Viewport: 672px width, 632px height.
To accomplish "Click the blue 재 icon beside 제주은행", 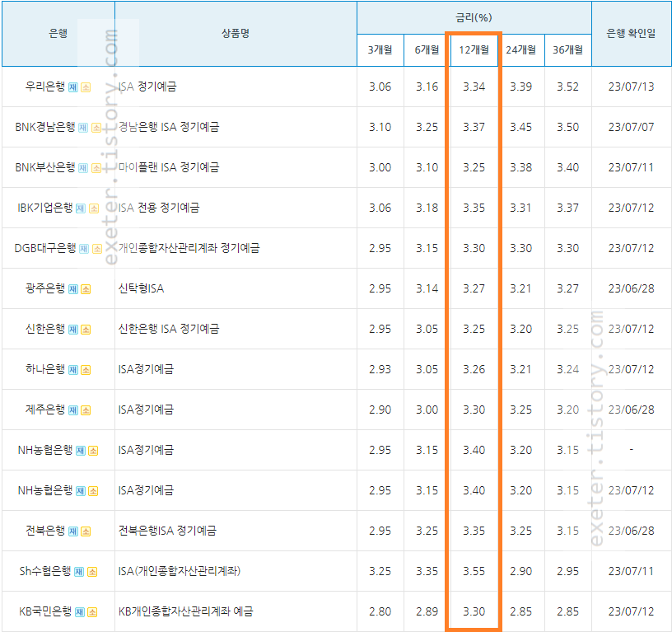I will point(73,410).
